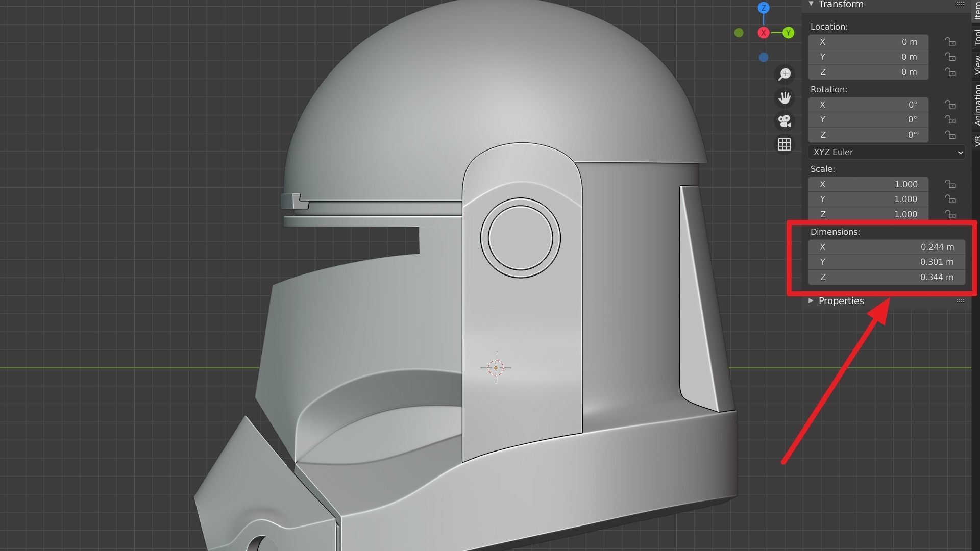This screenshot has height=551, width=980.
Task: Click the "Rotation:" label
Action: tap(828, 89)
